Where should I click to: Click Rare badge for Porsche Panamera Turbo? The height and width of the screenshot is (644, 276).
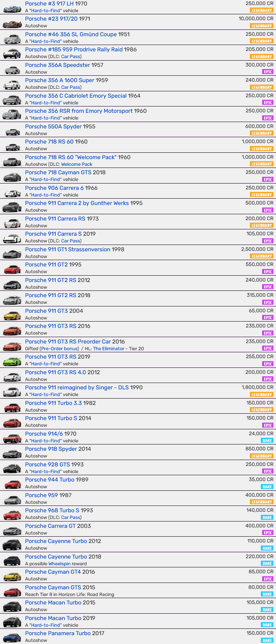(x=267, y=640)
